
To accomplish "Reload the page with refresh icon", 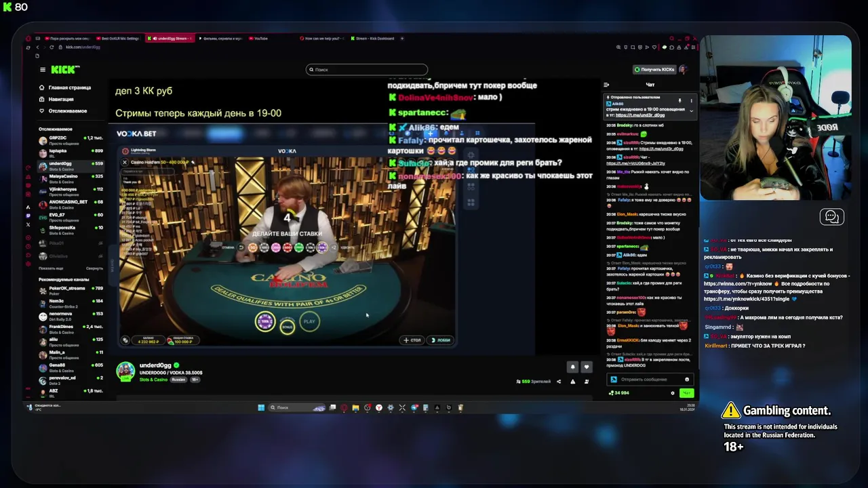I will click(53, 47).
